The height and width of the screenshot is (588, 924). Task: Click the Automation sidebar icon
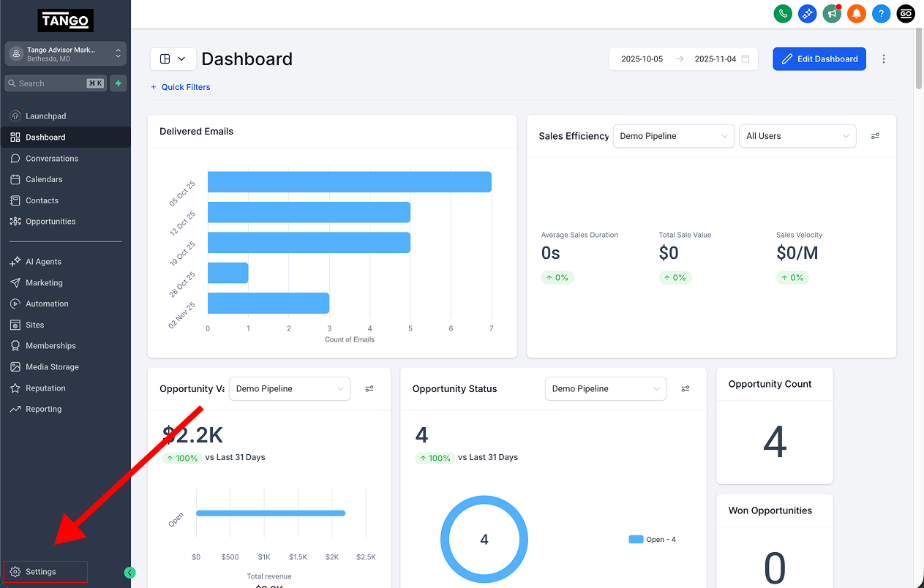coord(15,304)
